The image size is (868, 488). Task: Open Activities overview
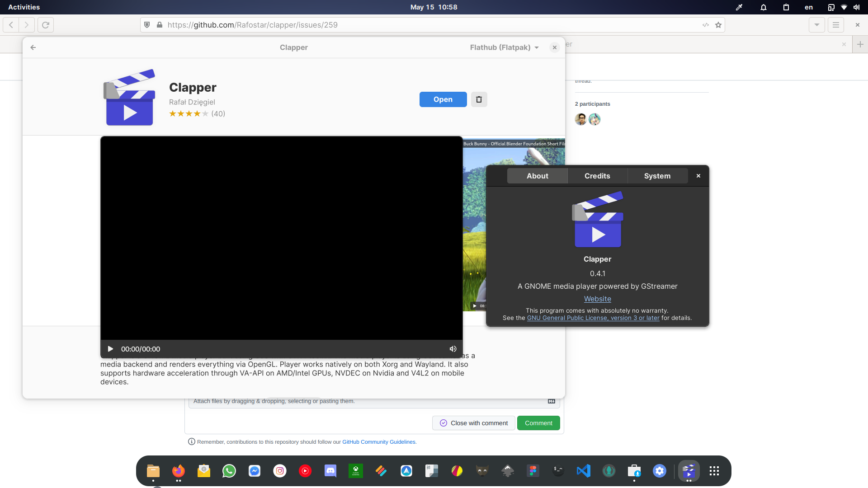[24, 7]
